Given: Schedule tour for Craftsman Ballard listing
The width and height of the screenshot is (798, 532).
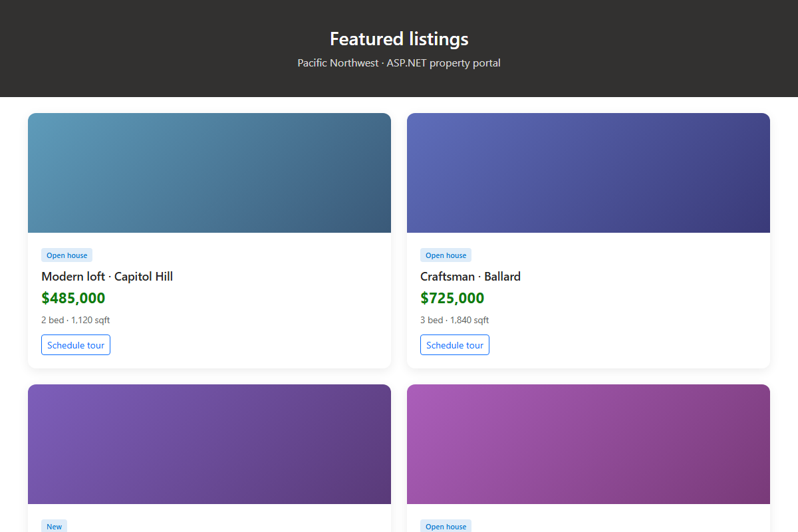Looking at the screenshot, I should click(x=455, y=345).
